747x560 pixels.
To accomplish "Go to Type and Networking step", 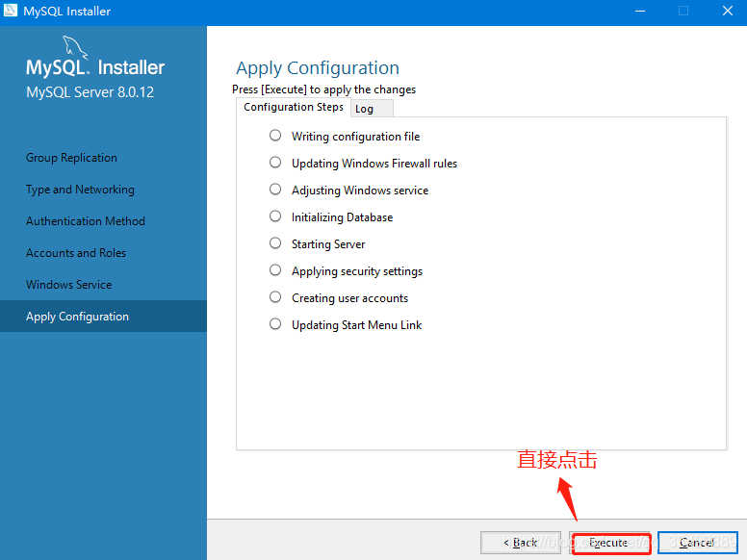I will (x=80, y=190).
